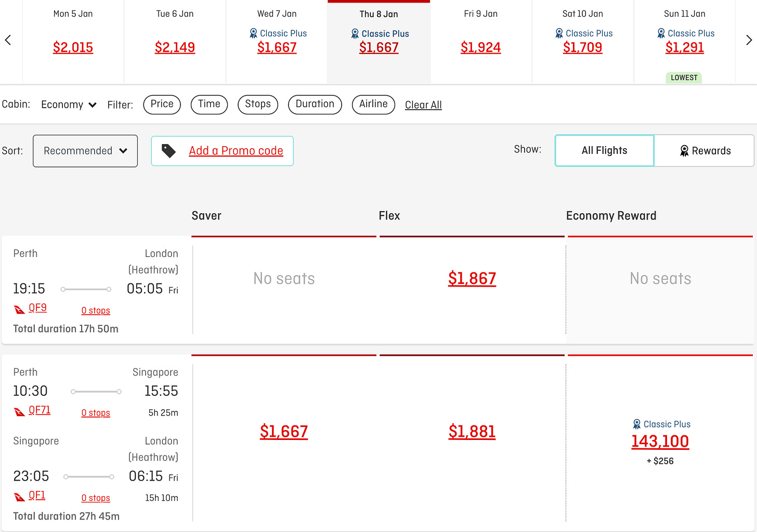Click the 5h 25m leg duration
This screenshot has width=757, height=532.
click(x=163, y=413)
